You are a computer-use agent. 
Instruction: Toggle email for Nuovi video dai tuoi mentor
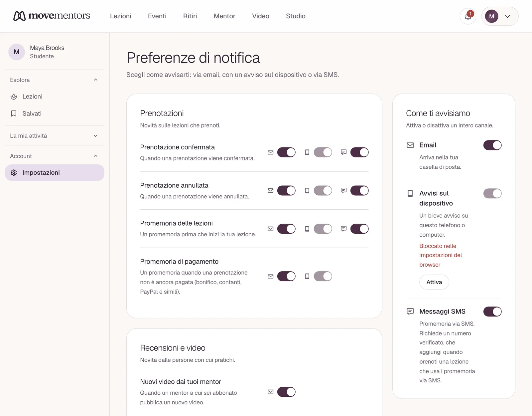[286, 392]
